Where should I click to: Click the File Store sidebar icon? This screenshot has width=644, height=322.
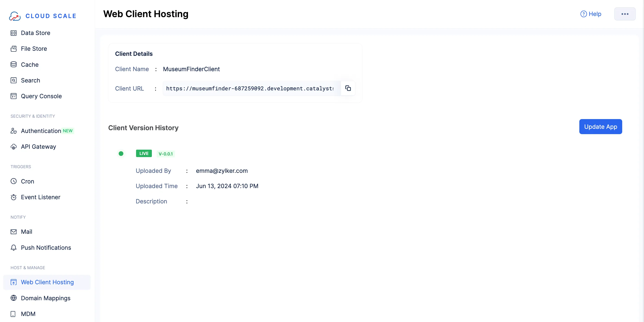(13, 49)
